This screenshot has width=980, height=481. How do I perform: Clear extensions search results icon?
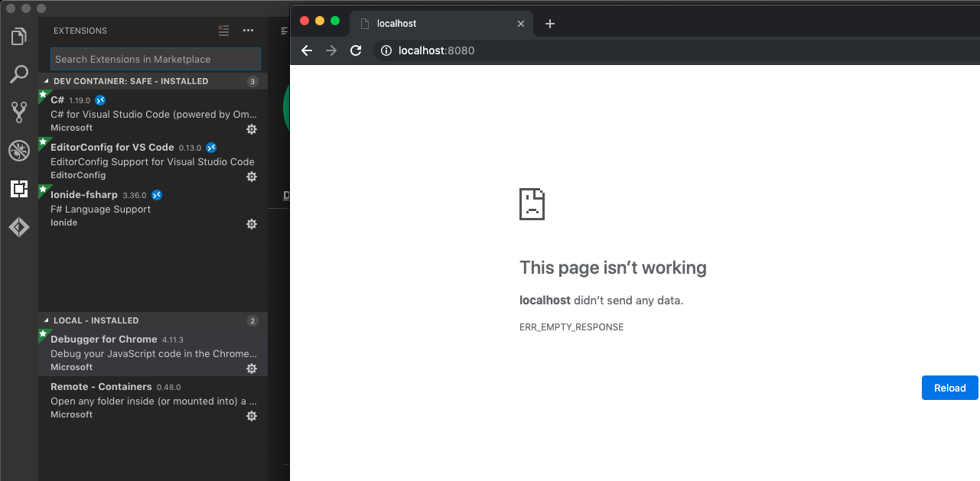(x=223, y=31)
